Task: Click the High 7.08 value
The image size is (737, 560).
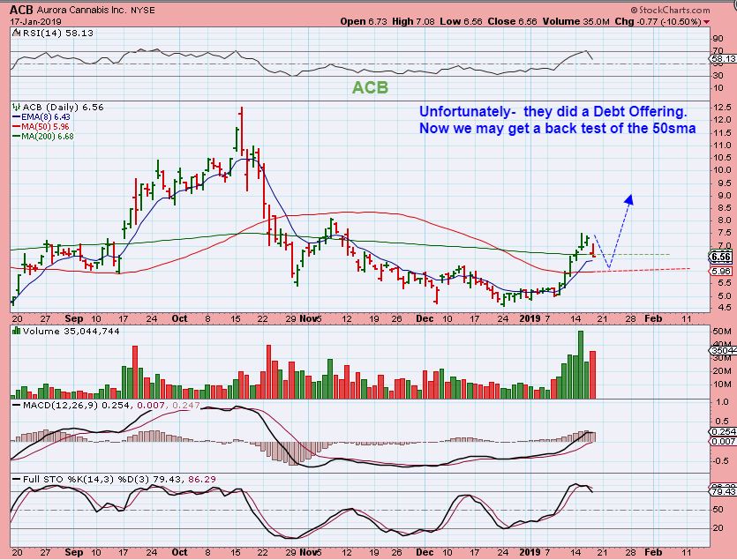Action: pos(413,22)
